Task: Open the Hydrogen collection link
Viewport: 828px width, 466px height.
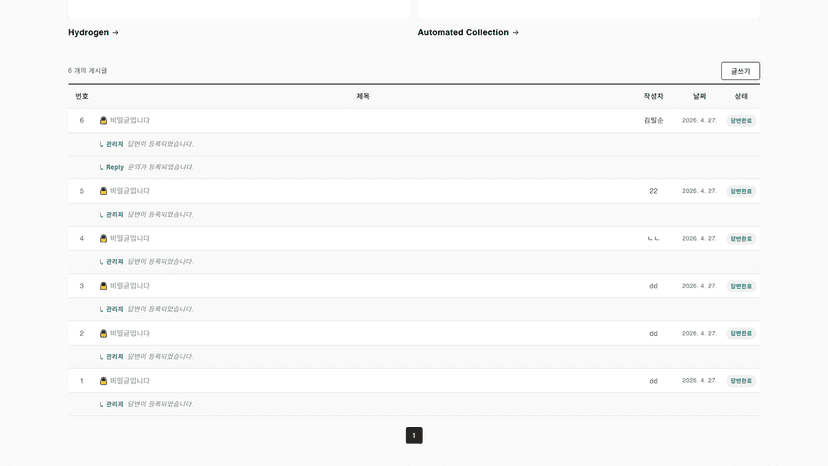Action: coord(93,32)
